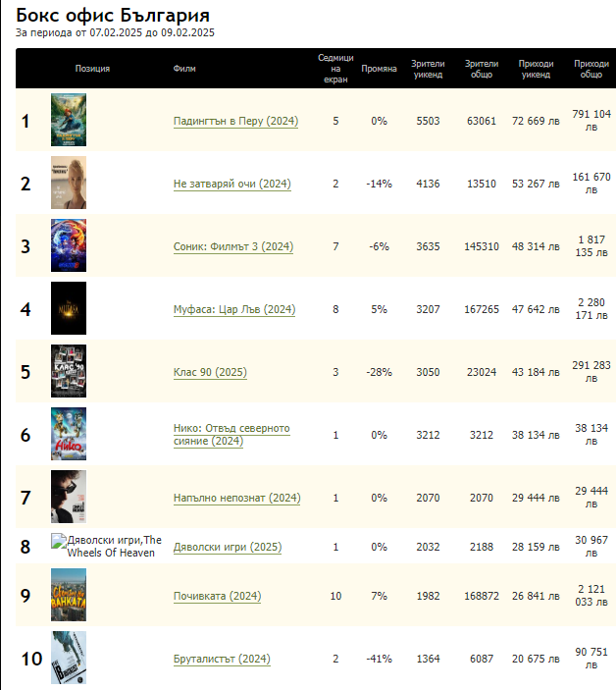Click the Соник: Филмът 3 (2024) title link
This screenshot has width=616, height=690.
[233, 246]
